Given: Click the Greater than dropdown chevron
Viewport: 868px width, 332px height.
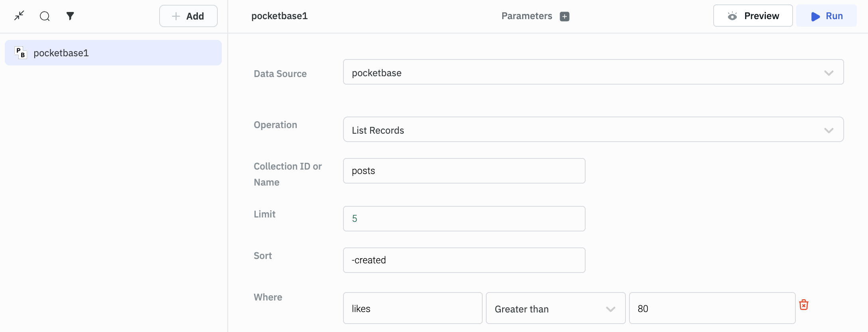Looking at the screenshot, I should tap(610, 309).
